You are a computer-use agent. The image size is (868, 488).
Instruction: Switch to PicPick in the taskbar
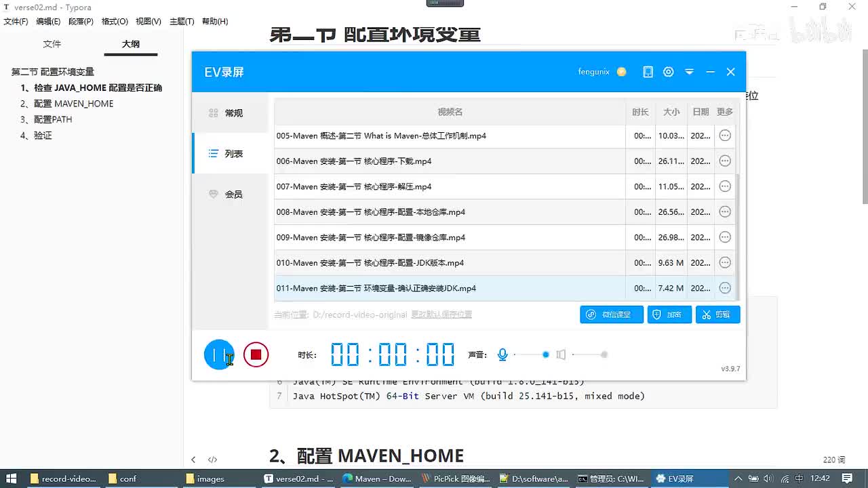tap(456, 479)
